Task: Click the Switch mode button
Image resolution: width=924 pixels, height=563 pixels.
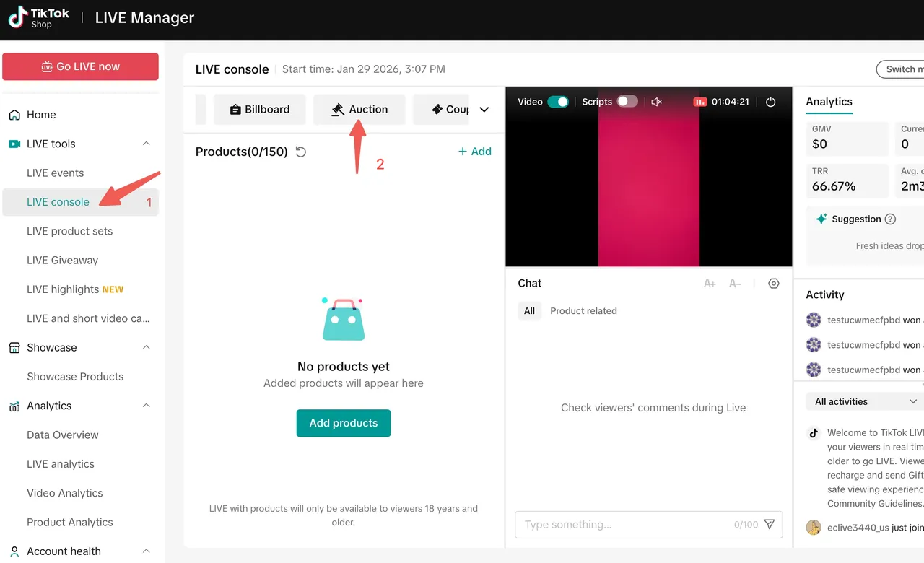Action: click(900, 69)
